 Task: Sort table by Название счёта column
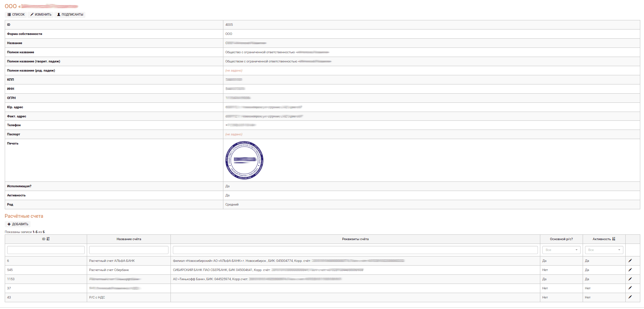pos(129,239)
